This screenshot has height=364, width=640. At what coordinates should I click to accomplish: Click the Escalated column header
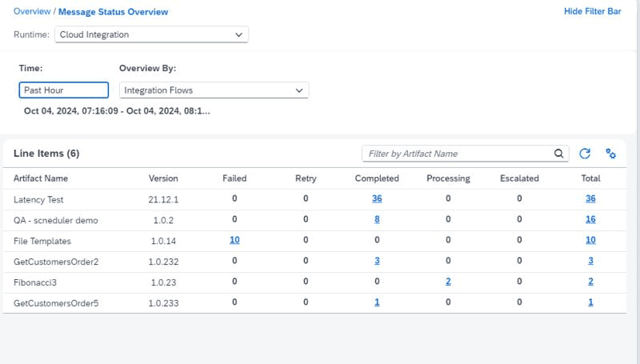[519, 178]
